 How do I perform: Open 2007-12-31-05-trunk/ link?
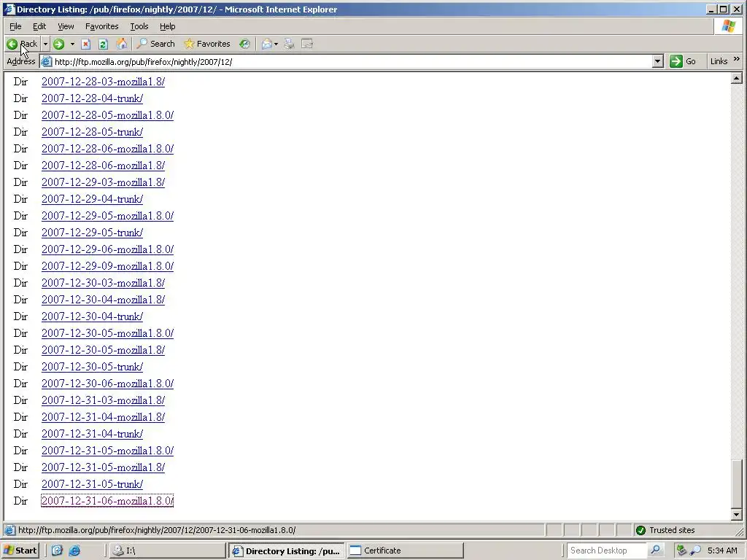(92, 484)
